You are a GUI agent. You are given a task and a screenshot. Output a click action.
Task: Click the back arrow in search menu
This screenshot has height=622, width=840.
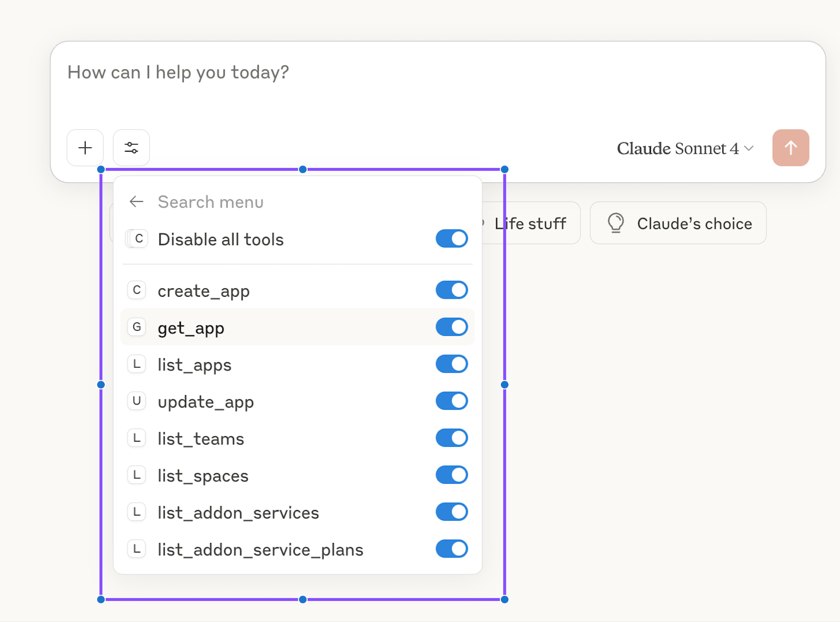point(136,201)
